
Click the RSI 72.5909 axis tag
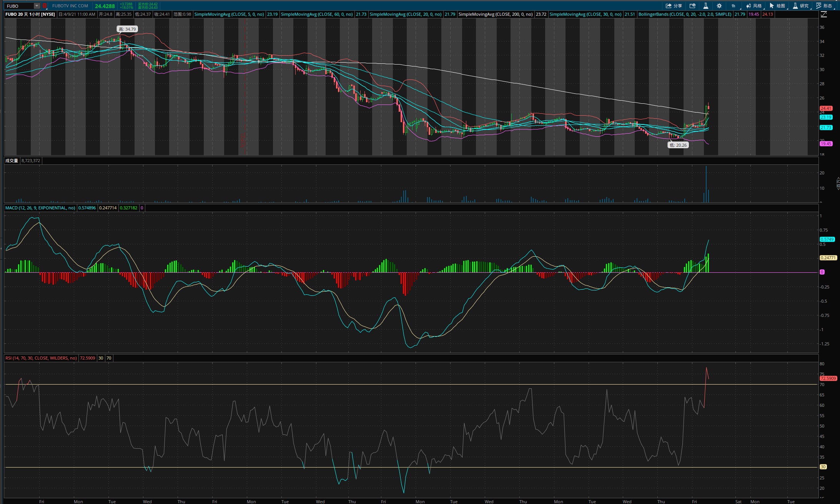pyautogui.click(x=828, y=378)
